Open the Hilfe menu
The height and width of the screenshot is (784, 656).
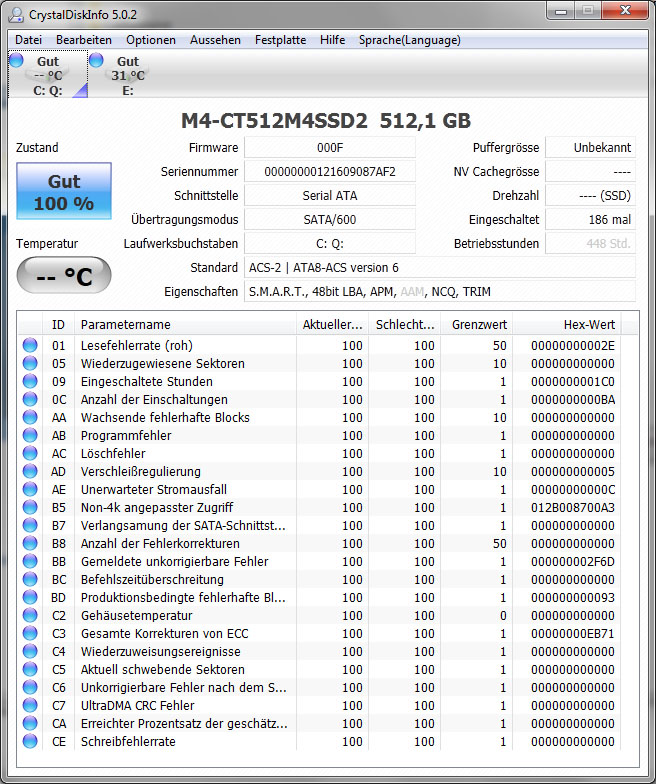click(332, 40)
